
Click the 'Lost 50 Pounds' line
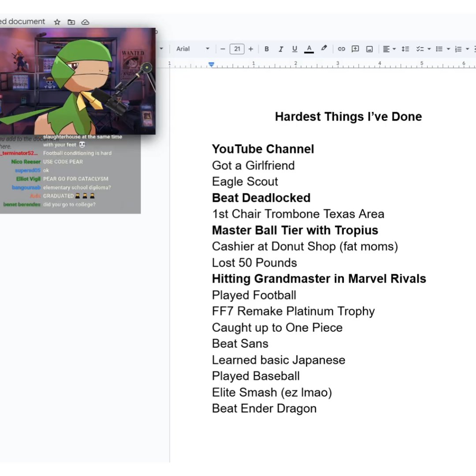click(254, 263)
